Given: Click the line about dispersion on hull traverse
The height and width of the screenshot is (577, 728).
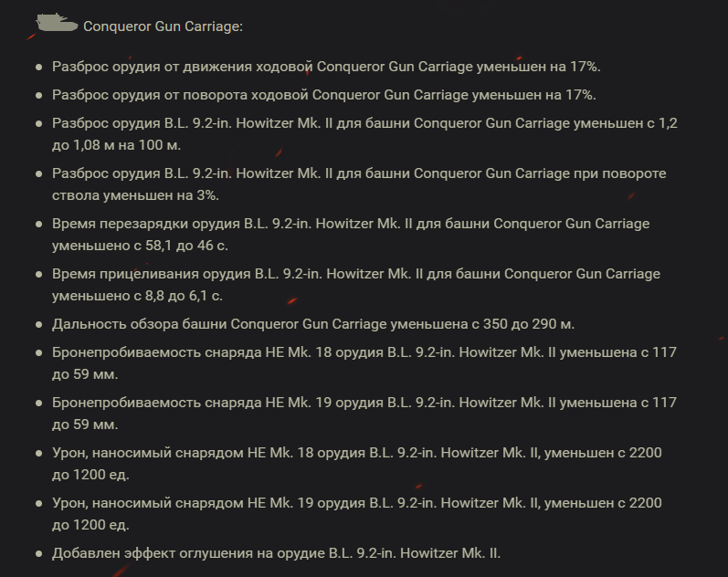Looking at the screenshot, I should pos(323,95).
